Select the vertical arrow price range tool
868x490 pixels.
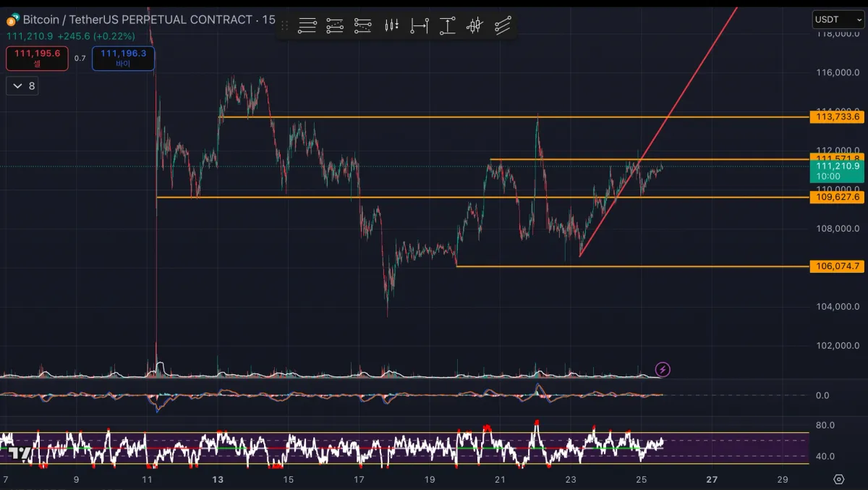point(448,26)
